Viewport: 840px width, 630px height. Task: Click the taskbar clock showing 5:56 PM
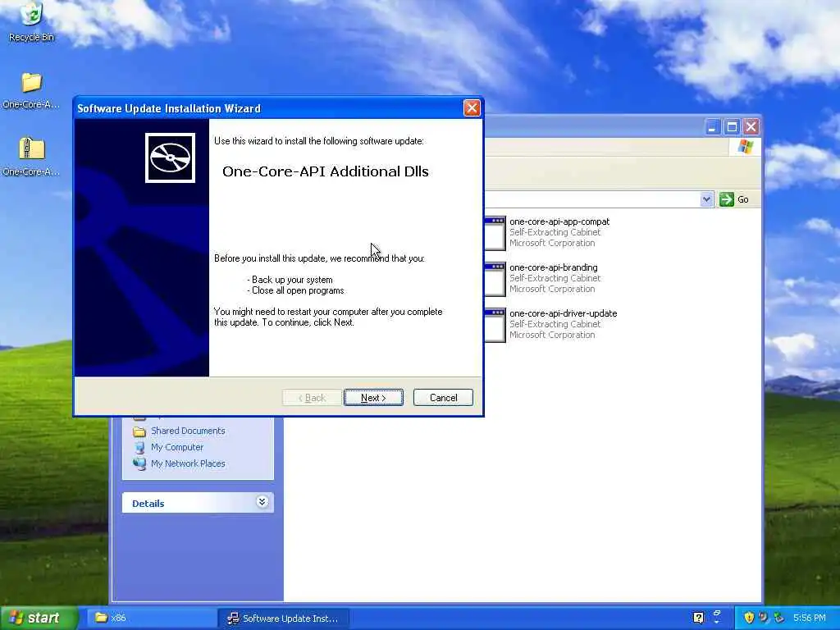pyautogui.click(x=809, y=618)
